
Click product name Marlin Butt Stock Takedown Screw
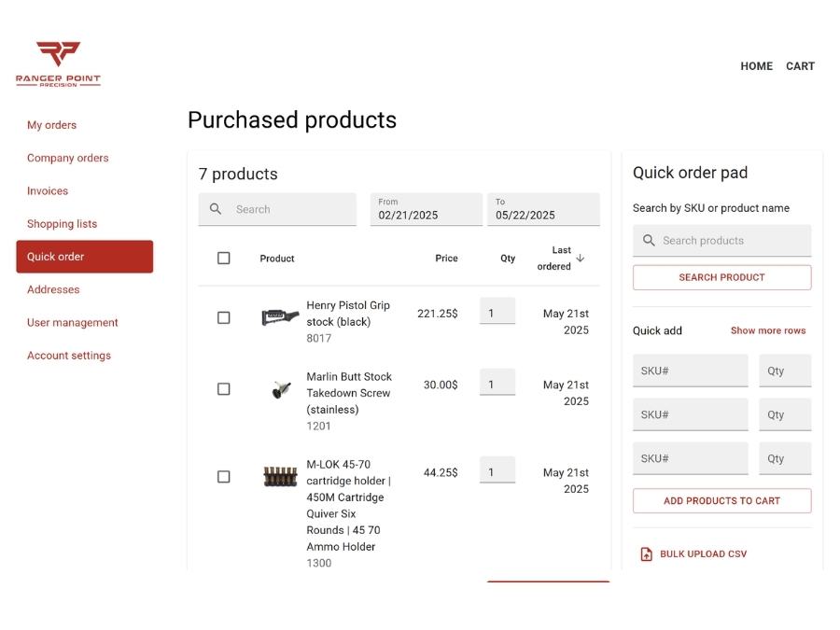[x=349, y=393]
